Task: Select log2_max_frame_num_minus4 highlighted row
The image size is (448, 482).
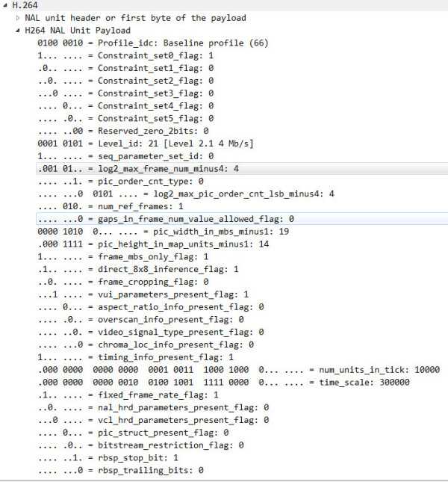Action: (x=242, y=169)
